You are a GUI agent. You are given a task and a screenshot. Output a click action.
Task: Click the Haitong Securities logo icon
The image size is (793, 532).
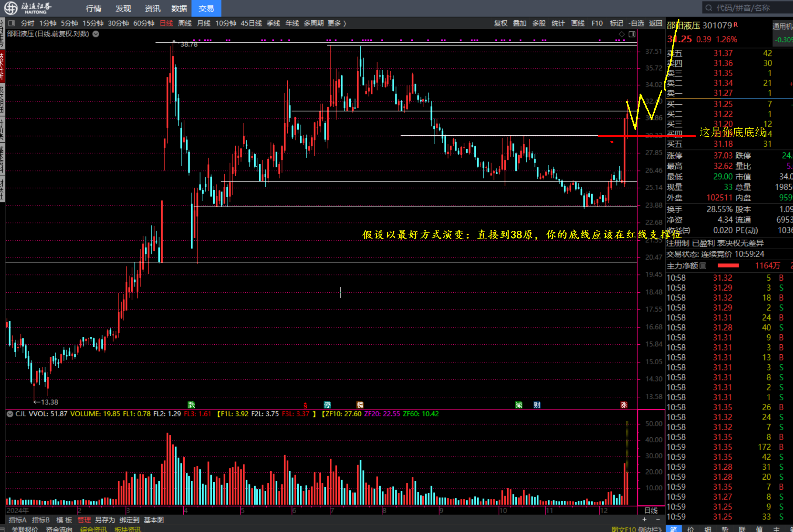11,8
